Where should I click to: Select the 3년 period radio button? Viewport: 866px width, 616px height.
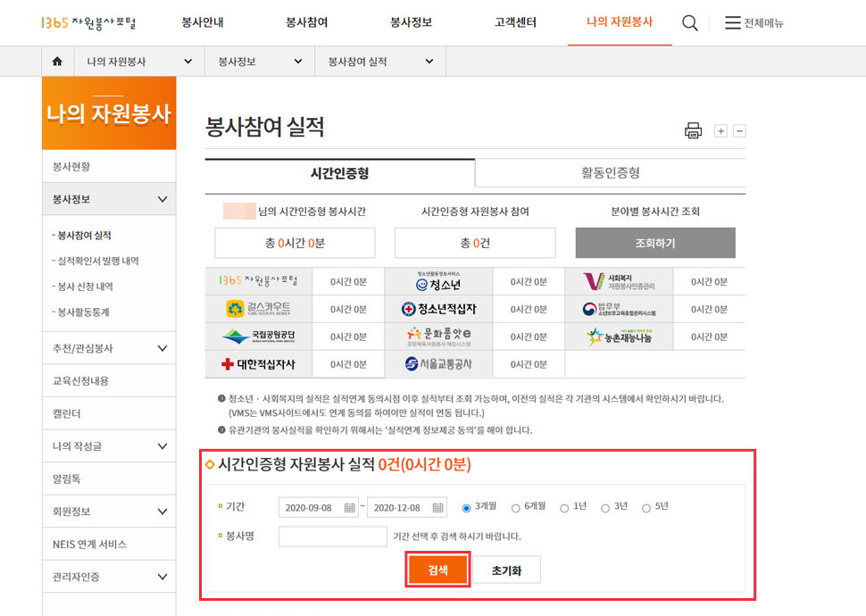605,508
